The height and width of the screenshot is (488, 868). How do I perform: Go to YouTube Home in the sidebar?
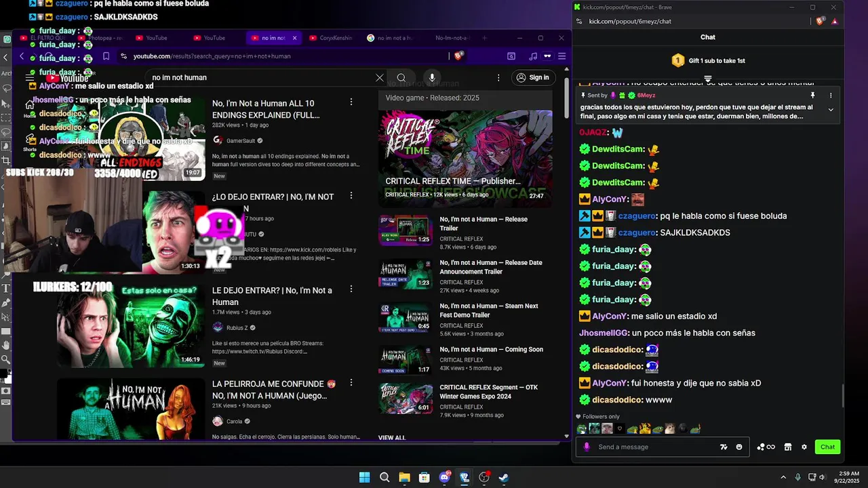click(30, 108)
